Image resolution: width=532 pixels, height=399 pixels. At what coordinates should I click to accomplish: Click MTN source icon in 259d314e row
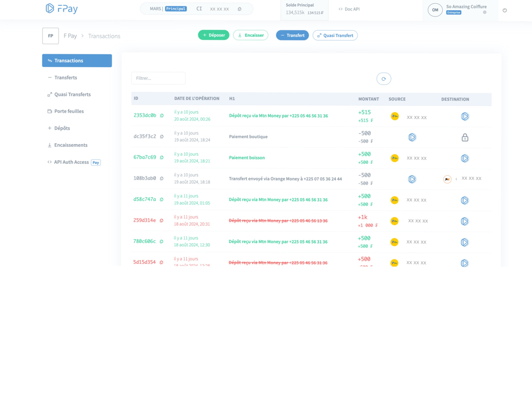tap(394, 221)
